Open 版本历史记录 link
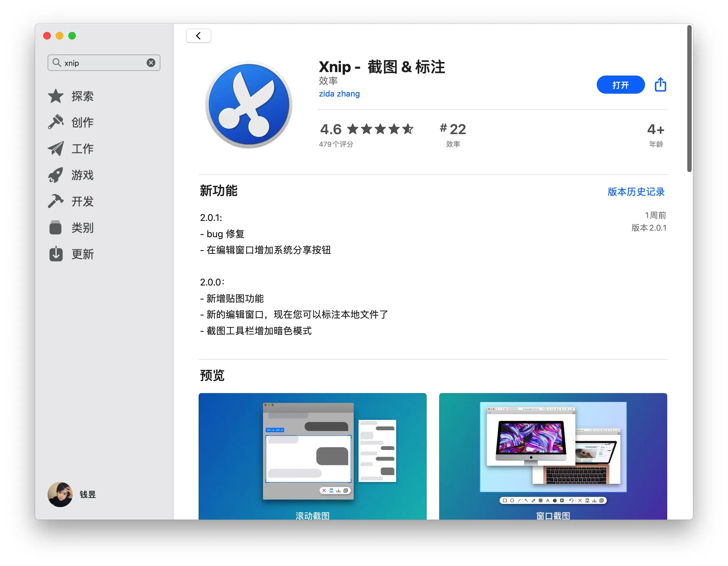The image size is (728, 566). pyautogui.click(x=636, y=192)
